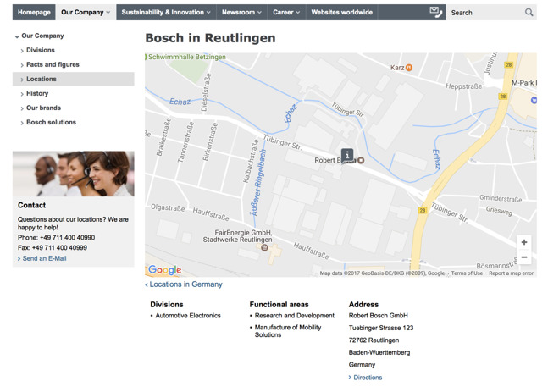The image size is (559, 392).
Task: Open the Newsroom dropdown menu
Action: [241, 12]
